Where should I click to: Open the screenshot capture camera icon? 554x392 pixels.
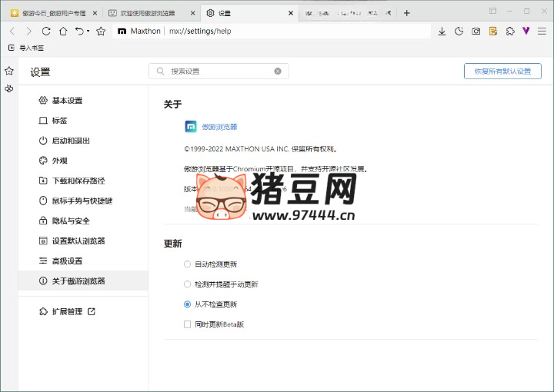476,32
